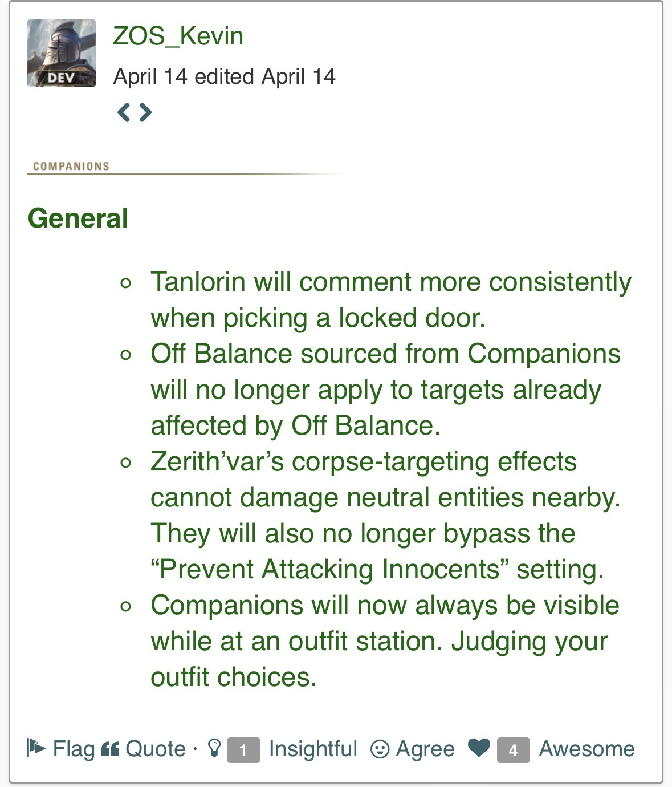672x787 pixels.
Task: Toggle the Agree reaction
Action: point(425,749)
